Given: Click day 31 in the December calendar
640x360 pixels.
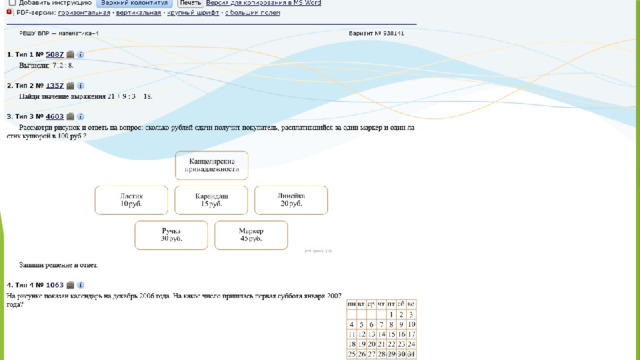Looking at the screenshot, I should [x=411, y=354].
